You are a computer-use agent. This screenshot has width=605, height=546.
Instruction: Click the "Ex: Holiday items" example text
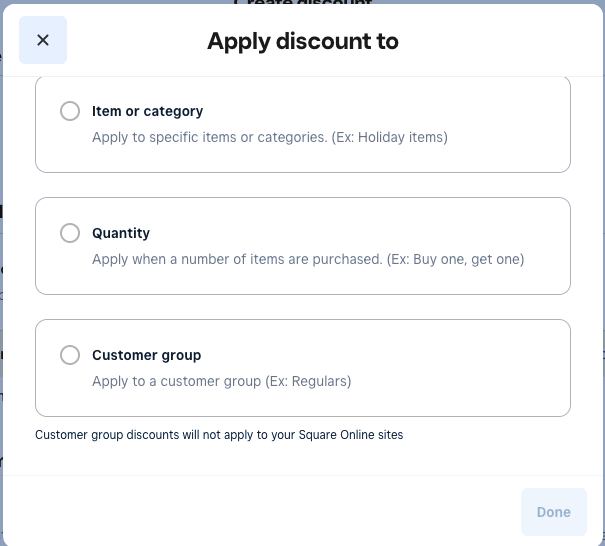tap(392, 137)
